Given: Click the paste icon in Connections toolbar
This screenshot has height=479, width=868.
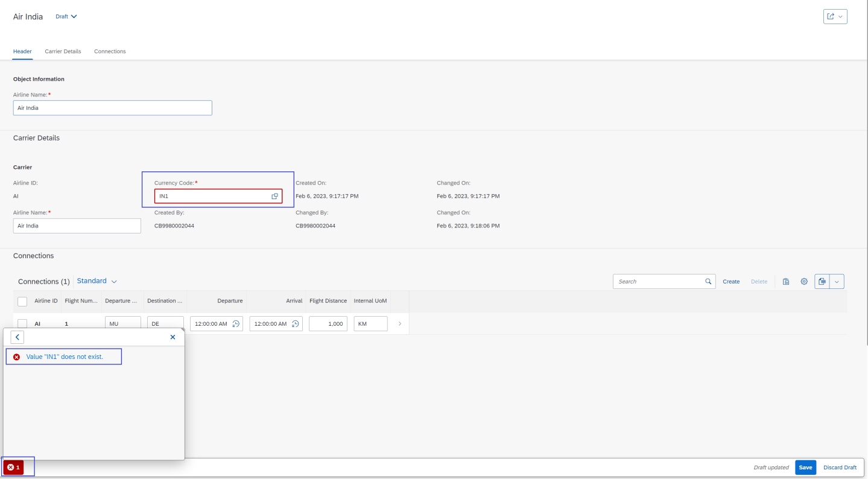Looking at the screenshot, I should click(x=786, y=282).
